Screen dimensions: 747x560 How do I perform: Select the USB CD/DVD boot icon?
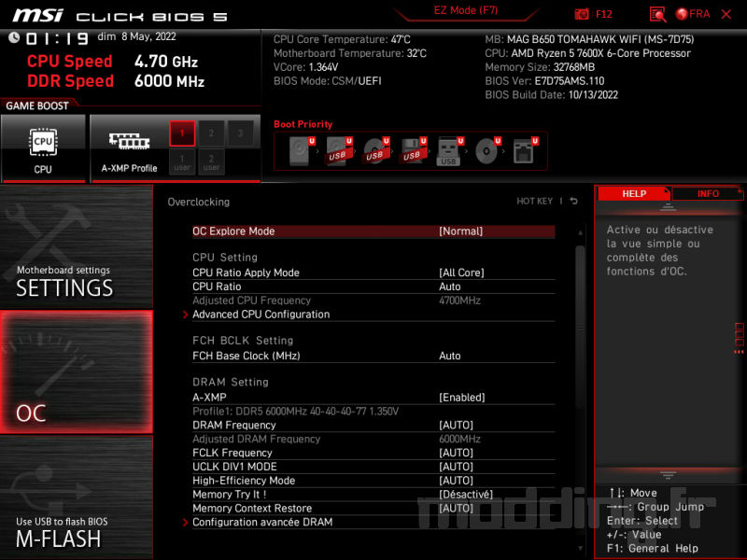375,151
